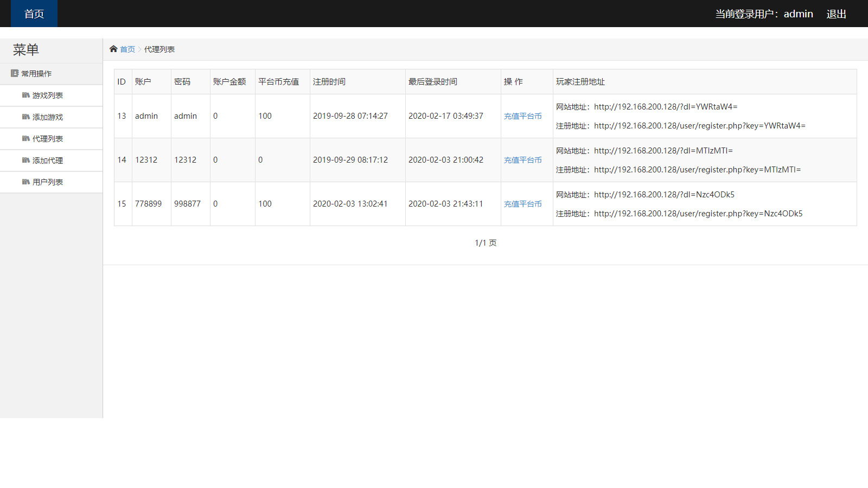The width and height of the screenshot is (868, 488).
Task: Select 代理列表 in the breadcrumb
Action: coord(158,49)
